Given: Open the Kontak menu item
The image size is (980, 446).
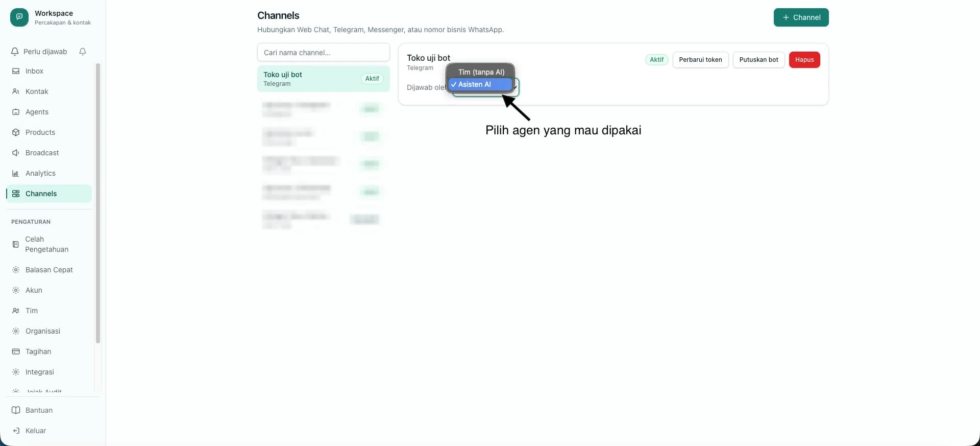Looking at the screenshot, I should (x=49, y=91).
